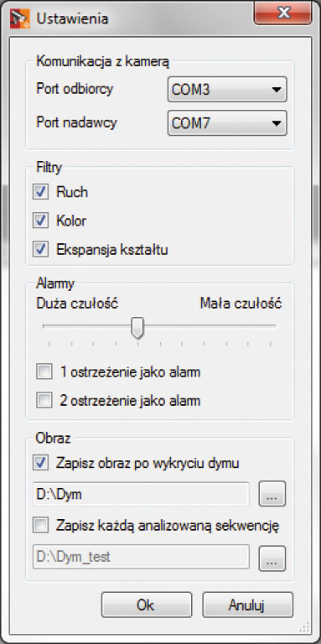321x644 pixels.
Task: Click the sensitivity slider thumb
Action: click(137, 328)
